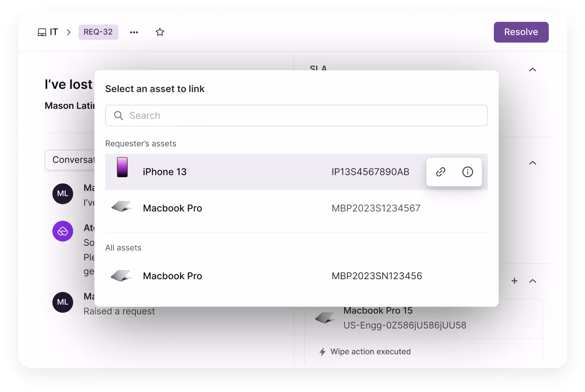This screenshot has height=392, width=585.
Task: Click the All assets heading
Action: [123, 248]
